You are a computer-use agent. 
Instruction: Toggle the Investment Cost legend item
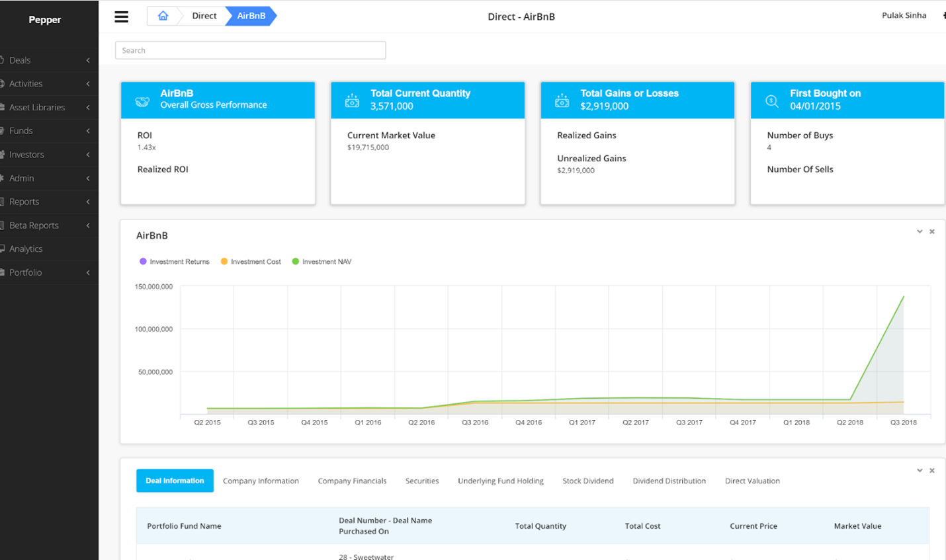tap(250, 261)
